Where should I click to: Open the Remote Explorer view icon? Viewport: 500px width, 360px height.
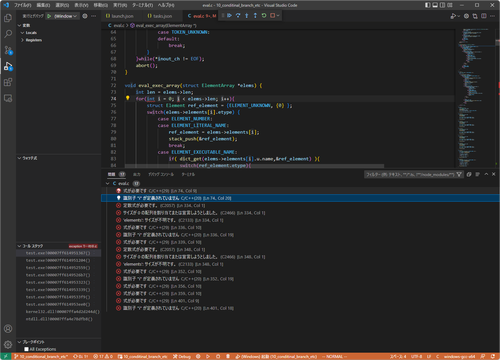[8, 98]
